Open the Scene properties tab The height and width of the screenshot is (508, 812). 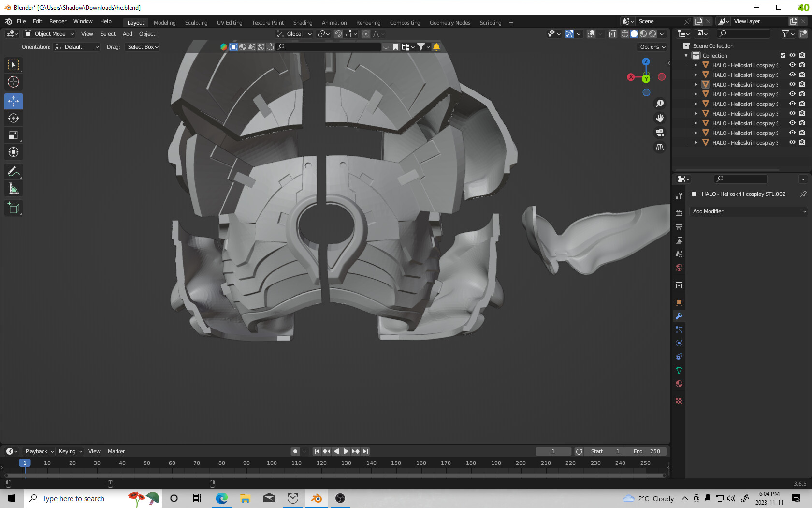[x=679, y=254]
